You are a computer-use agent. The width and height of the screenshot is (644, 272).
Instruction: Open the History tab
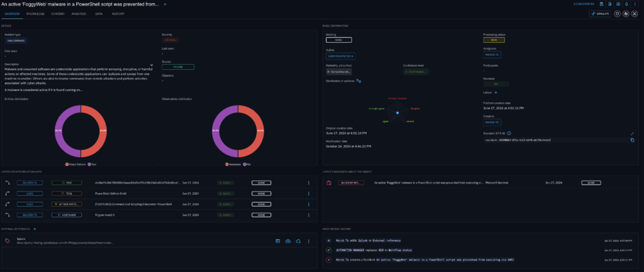(x=118, y=14)
